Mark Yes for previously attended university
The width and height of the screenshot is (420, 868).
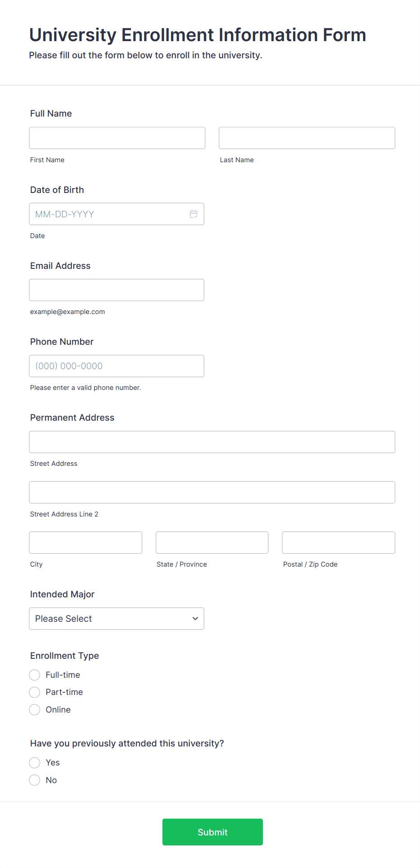click(x=35, y=763)
